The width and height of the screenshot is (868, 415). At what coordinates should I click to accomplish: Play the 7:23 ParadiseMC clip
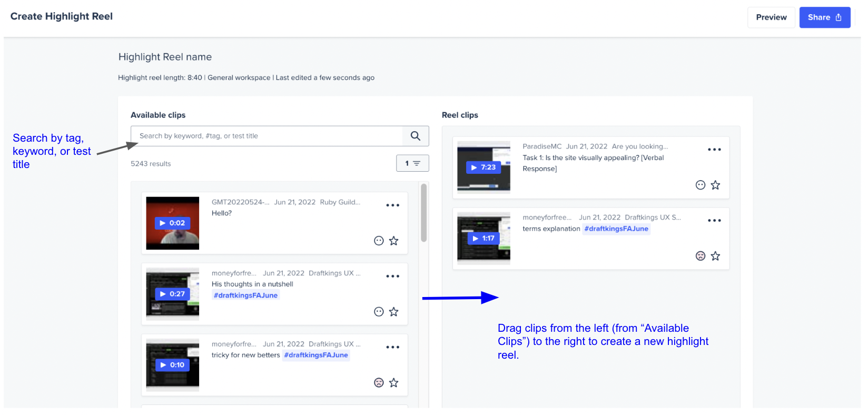pyautogui.click(x=484, y=167)
